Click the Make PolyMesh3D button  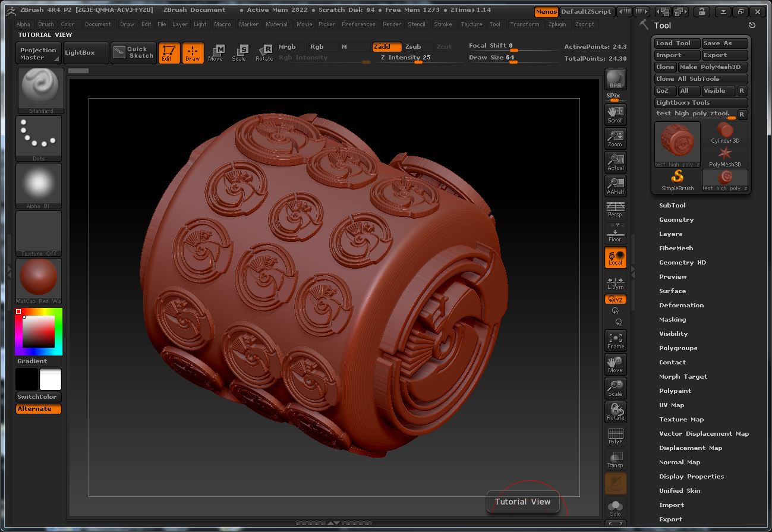[711, 67]
